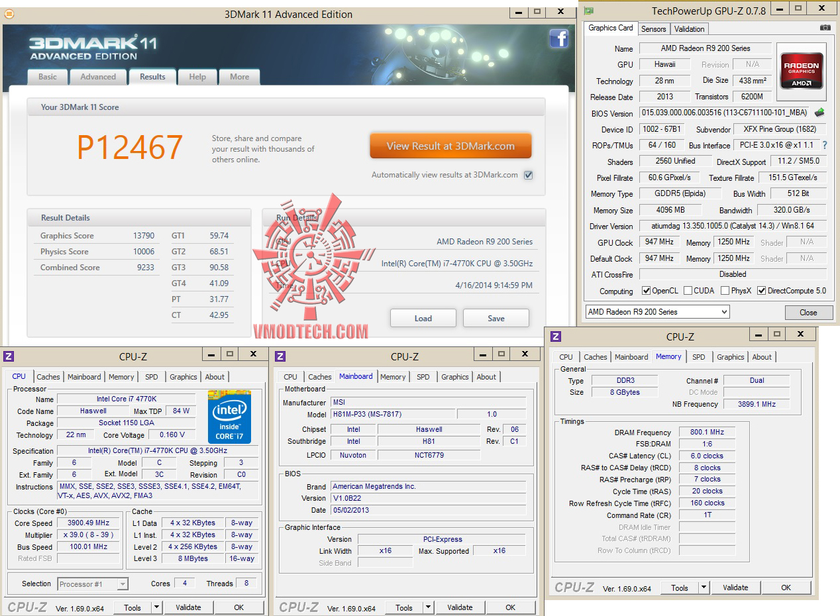Click the Command Rate 1T value
Viewport: 840px width, 616px height.
[x=708, y=515]
